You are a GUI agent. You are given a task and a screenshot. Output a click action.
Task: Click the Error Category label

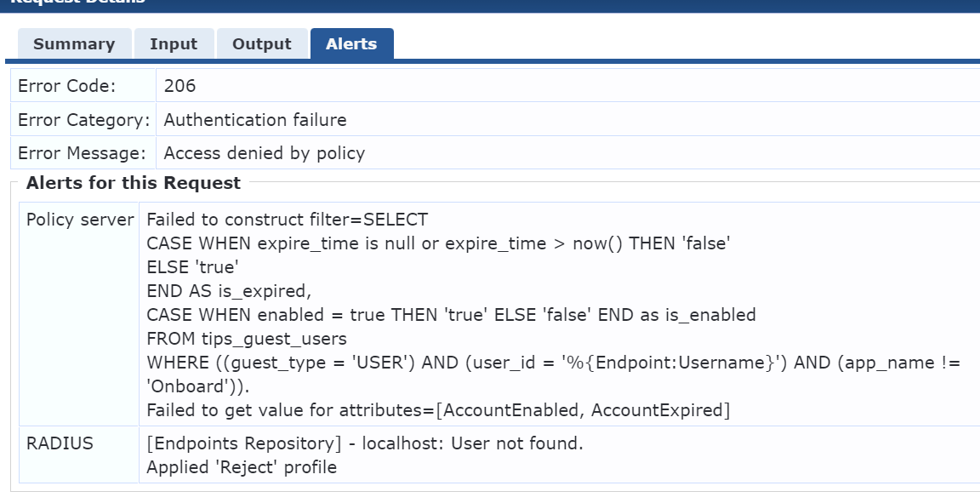(x=83, y=120)
